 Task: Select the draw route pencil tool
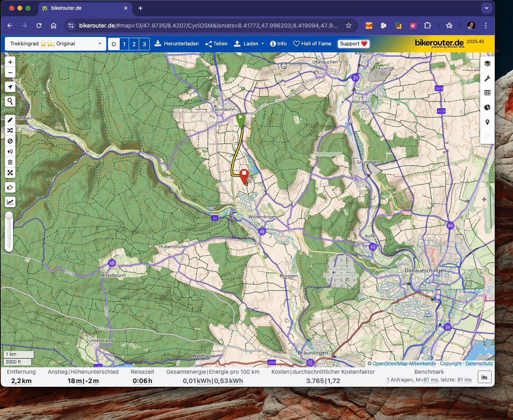[x=10, y=120]
